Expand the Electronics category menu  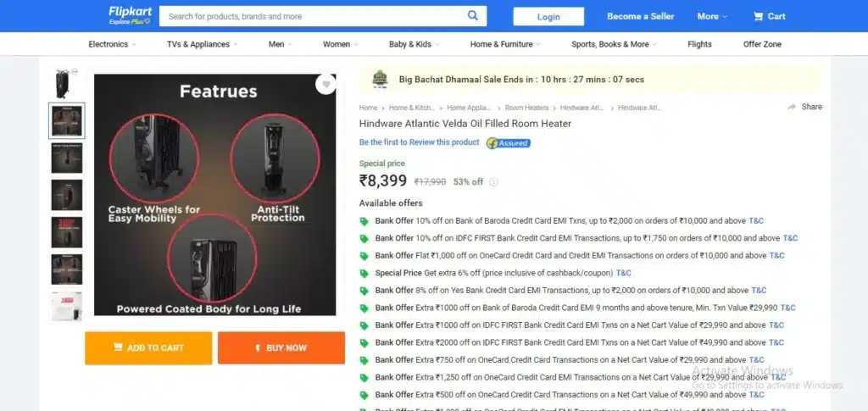tap(112, 44)
